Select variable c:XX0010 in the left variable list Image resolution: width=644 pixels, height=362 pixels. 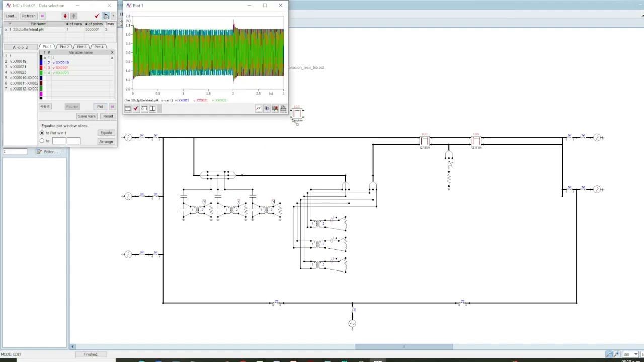21,78
